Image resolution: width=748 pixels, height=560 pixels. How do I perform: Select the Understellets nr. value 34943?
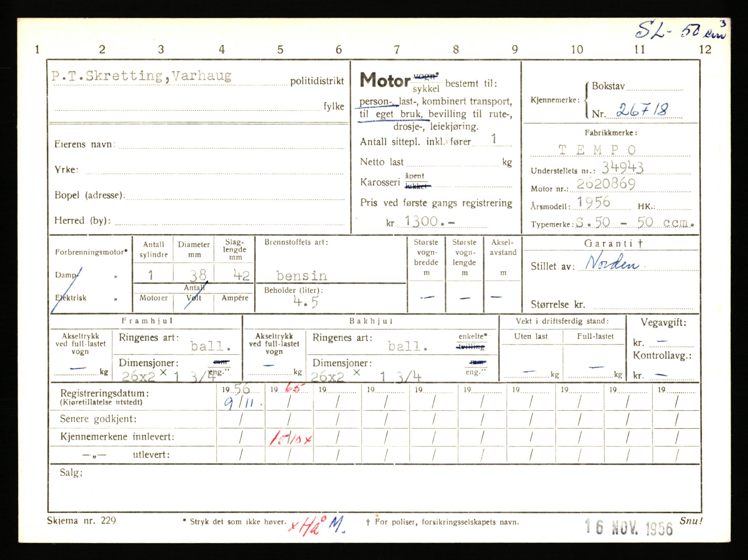623,168
